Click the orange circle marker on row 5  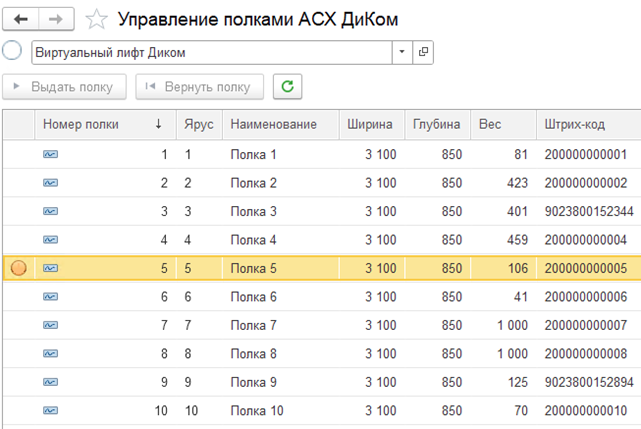(18, 268)
